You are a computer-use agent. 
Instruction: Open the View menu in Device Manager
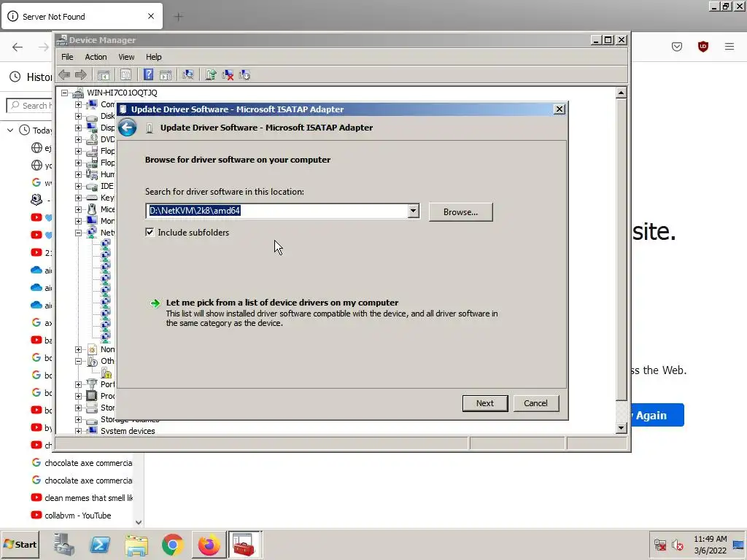pos(126,57)
